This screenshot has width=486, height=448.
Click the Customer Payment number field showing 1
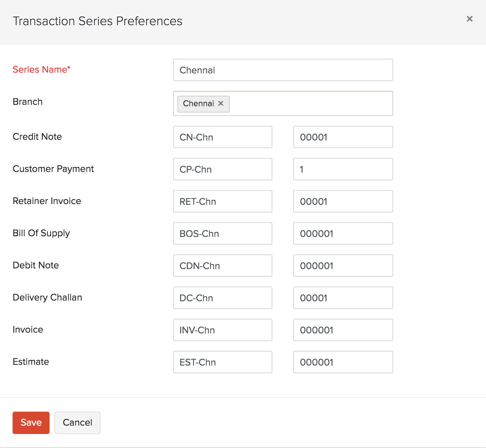[343, 169]
